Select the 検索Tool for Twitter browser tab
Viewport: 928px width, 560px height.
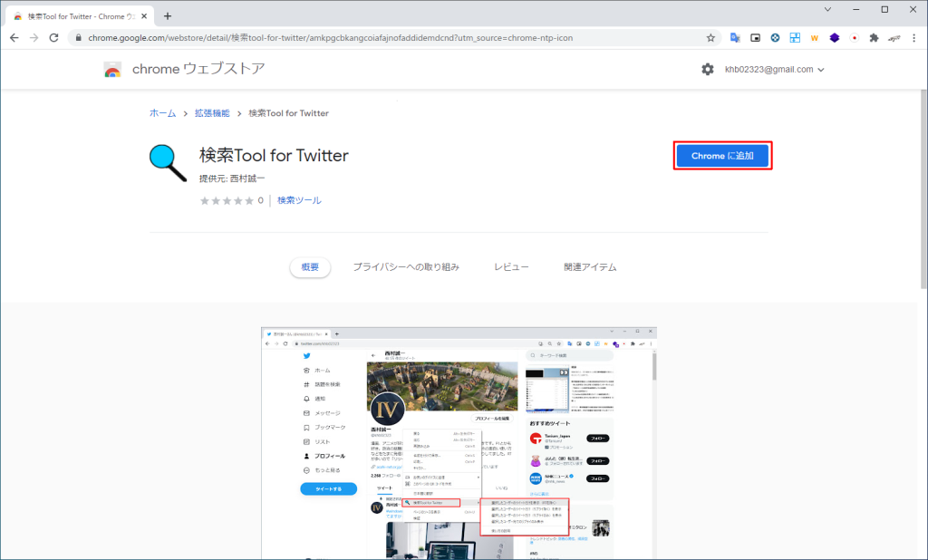[x=81, y=16]
